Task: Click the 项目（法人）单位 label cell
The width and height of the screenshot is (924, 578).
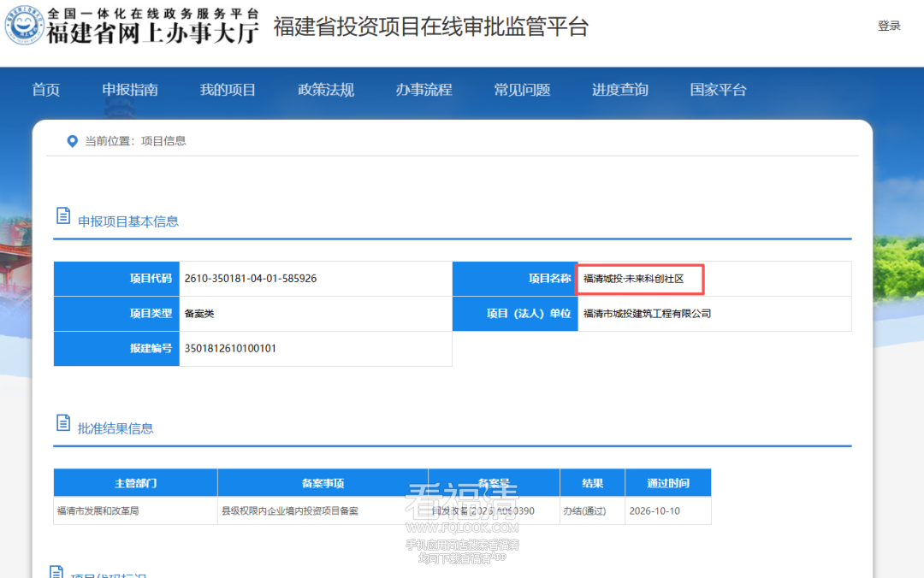Action: 516,314
